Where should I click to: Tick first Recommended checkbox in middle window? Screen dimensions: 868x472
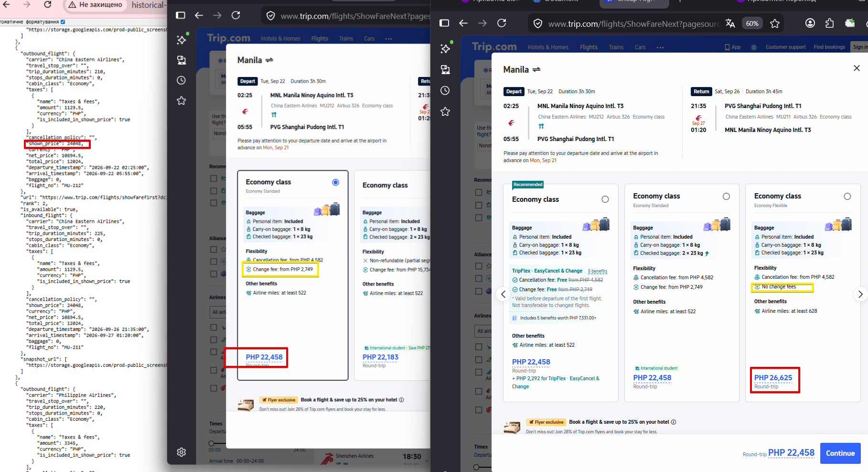pos(214,178)
